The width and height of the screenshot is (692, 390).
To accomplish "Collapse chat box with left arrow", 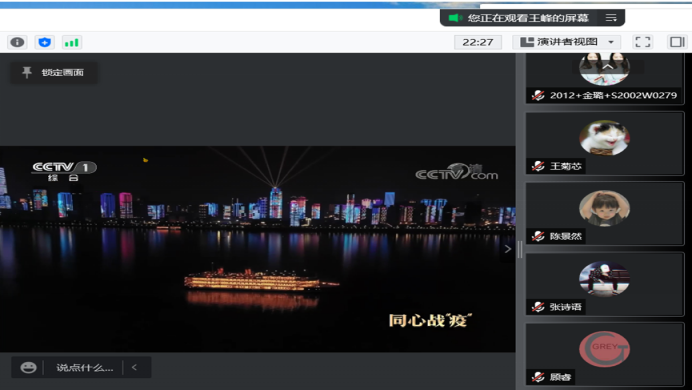I will 135,368.
